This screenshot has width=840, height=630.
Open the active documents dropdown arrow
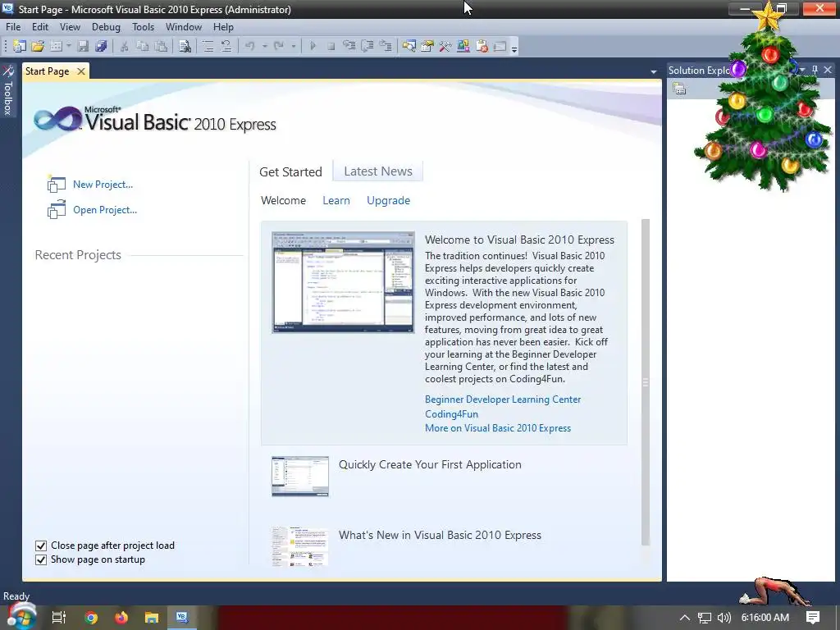pyautogui.click(x=654, y=71)
